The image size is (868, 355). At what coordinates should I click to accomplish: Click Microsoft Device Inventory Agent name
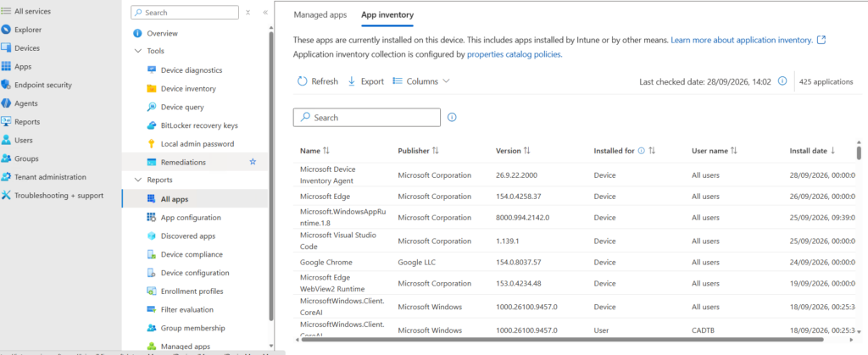(328, 175)
